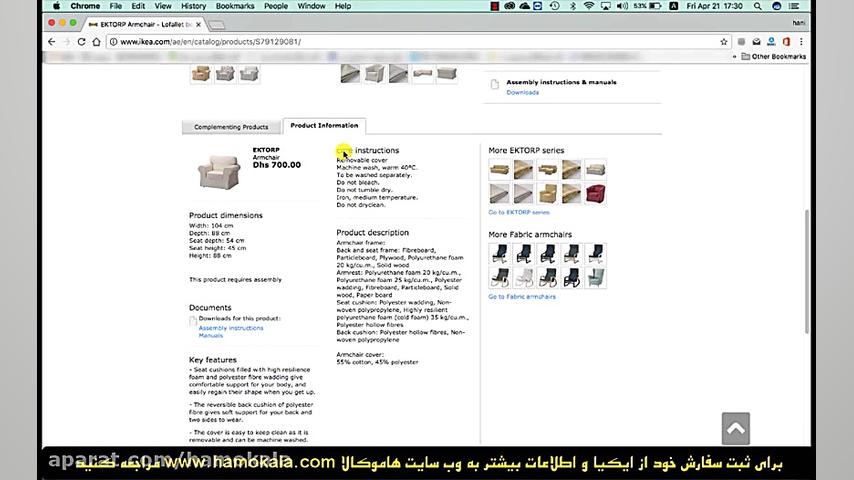The image size is (854, 480).
Task: Click the gray square extension icon
Action: pos(741,41)
